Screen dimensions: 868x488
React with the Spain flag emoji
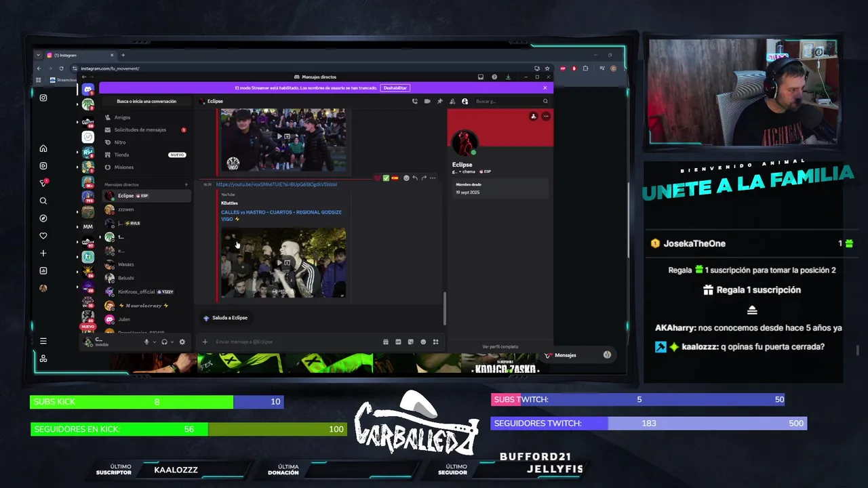click(x=395, y=178)
